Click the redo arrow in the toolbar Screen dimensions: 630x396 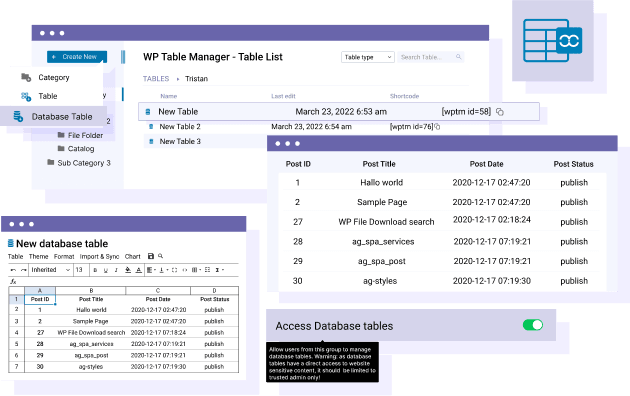(x=24, y=270)
